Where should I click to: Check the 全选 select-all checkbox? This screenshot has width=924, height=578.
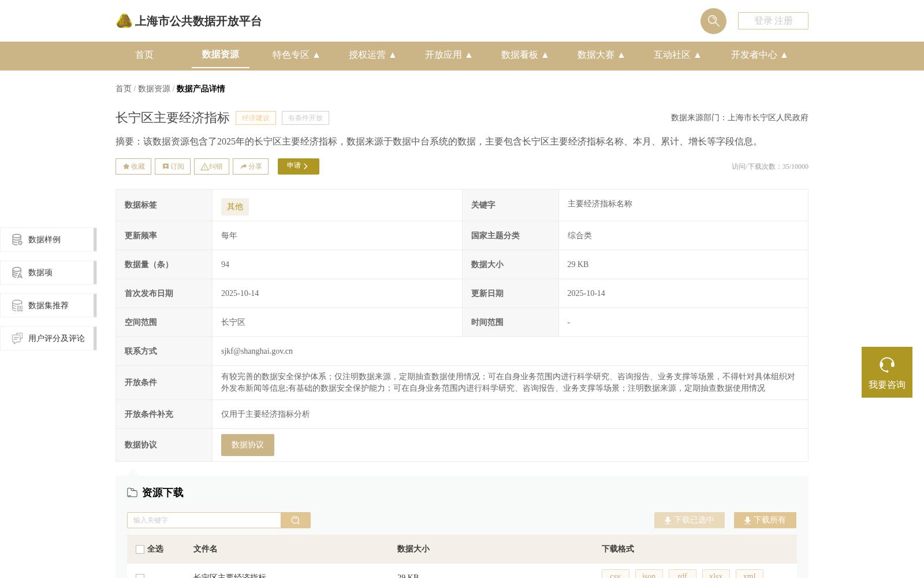[x=140, y=549]
